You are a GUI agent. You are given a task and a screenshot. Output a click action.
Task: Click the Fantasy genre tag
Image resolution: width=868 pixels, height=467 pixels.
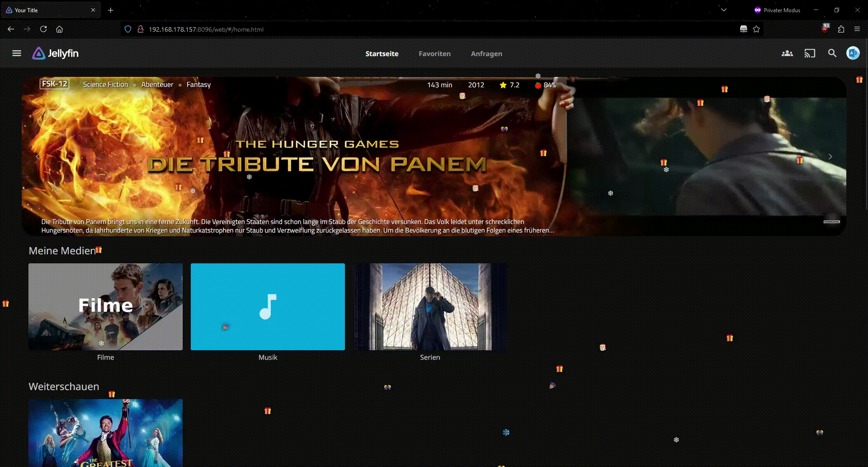pos(198,85)
